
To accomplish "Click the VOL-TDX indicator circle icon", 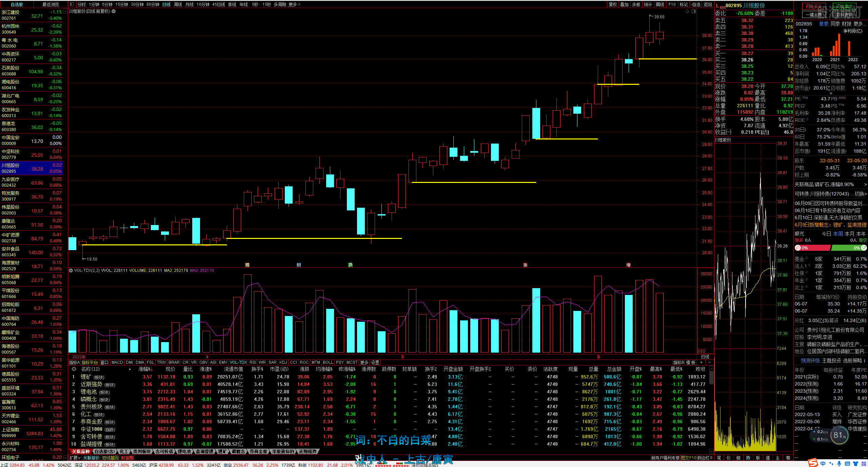I will (x=71, y=270).
